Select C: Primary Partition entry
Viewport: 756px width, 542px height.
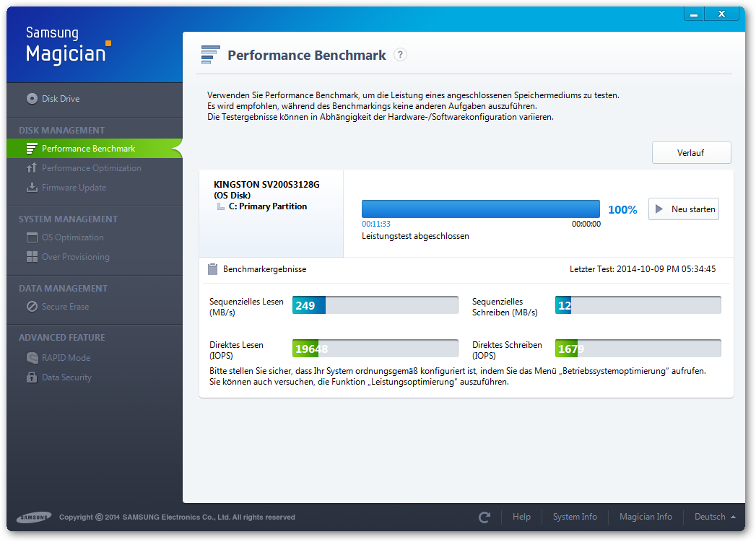point(268,206)
